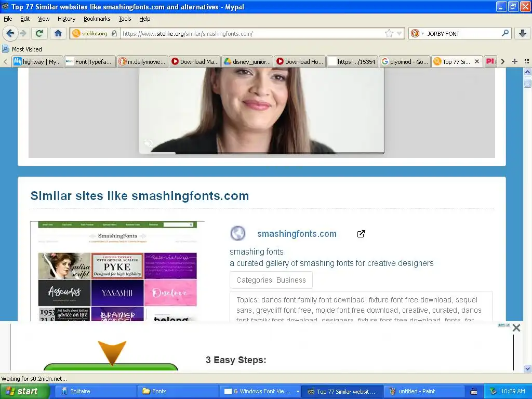The height and width of the screenshot is (399, 532).
Task: Open the Fonts folder taskbar item
Action: point(178,391)
